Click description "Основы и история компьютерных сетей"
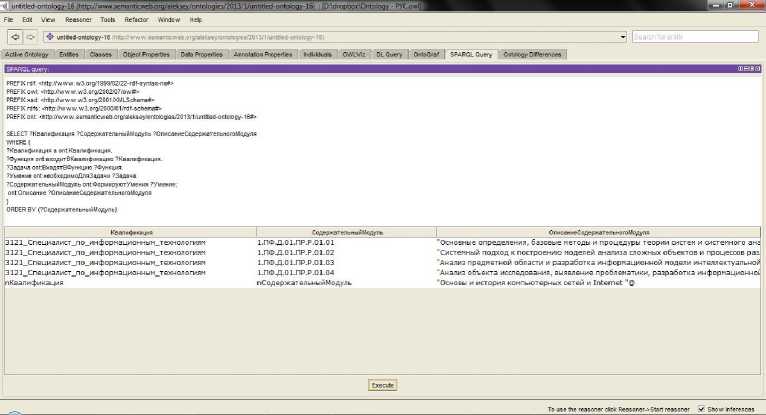This screenshot has width=766, height=415. (598, 283)
